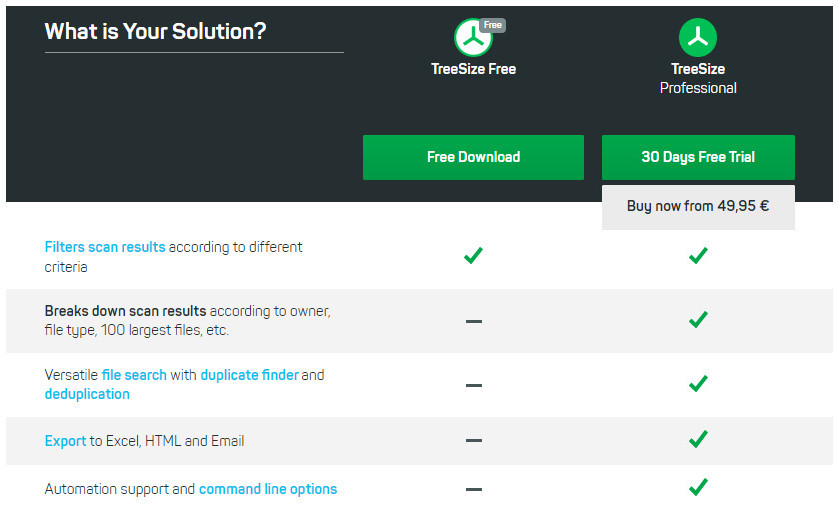The width and height of the screenshot is (840, 513).
Task: Click the Free dash for Export row
Action: [x=474, y=440]
